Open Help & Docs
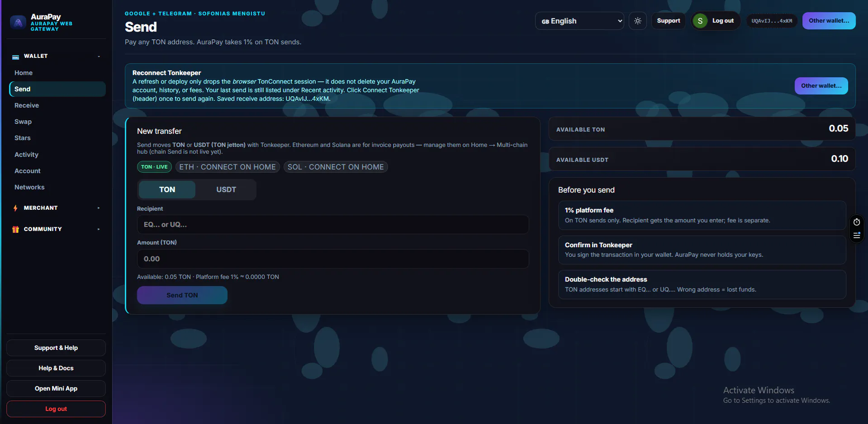 (56, 368)
